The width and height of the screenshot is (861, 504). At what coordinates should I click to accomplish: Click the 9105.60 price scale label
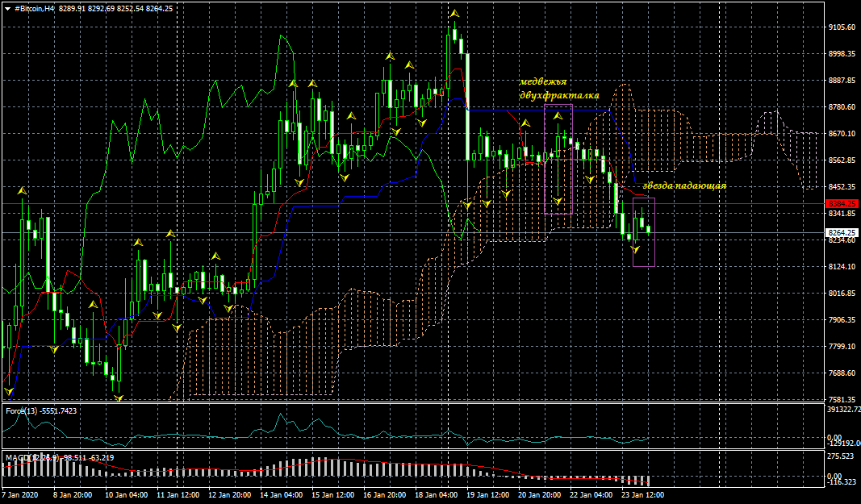coord(842,27)
